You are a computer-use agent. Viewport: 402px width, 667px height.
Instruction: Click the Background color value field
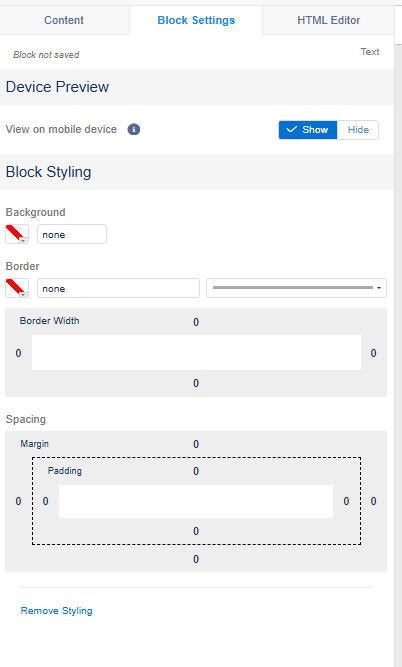[72, 234]
